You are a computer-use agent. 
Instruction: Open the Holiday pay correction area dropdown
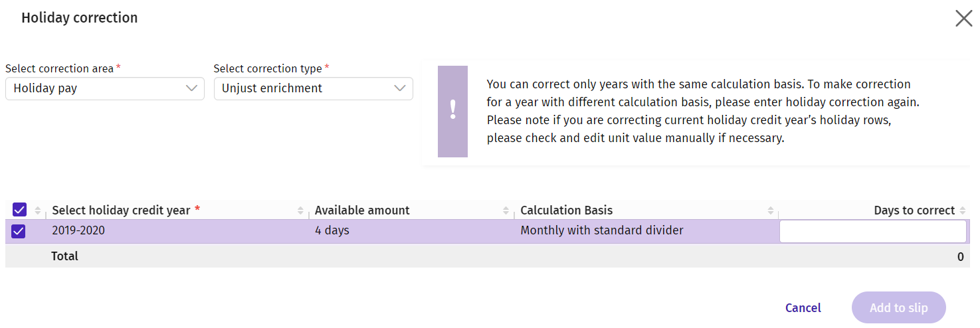click(x=105, y=88)
